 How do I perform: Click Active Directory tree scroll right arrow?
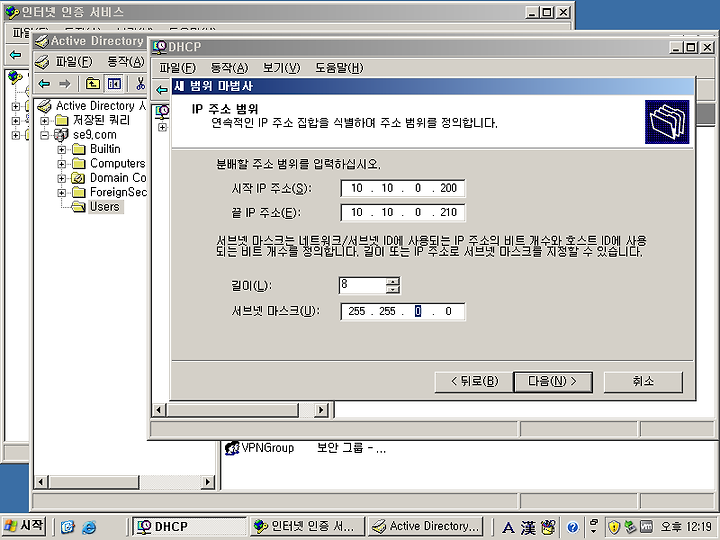(x=208, y=482)
